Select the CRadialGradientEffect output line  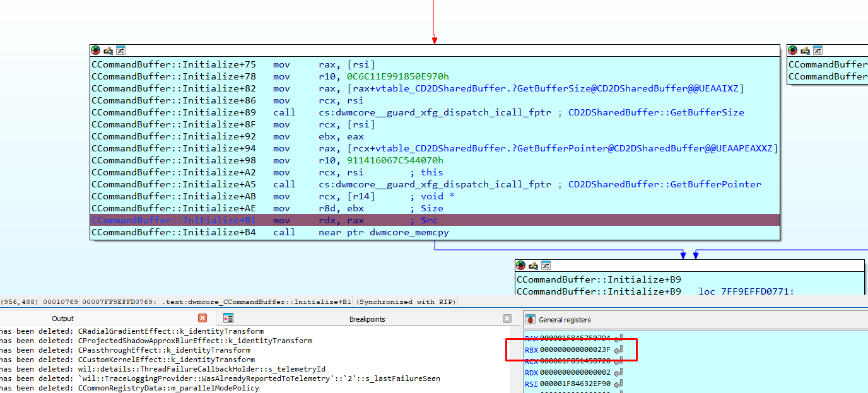pos(132,331)
